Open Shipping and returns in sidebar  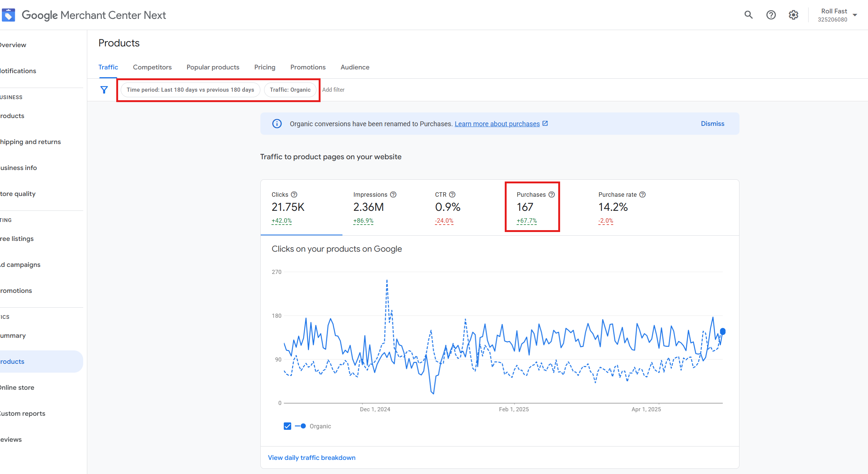(42, 142)
